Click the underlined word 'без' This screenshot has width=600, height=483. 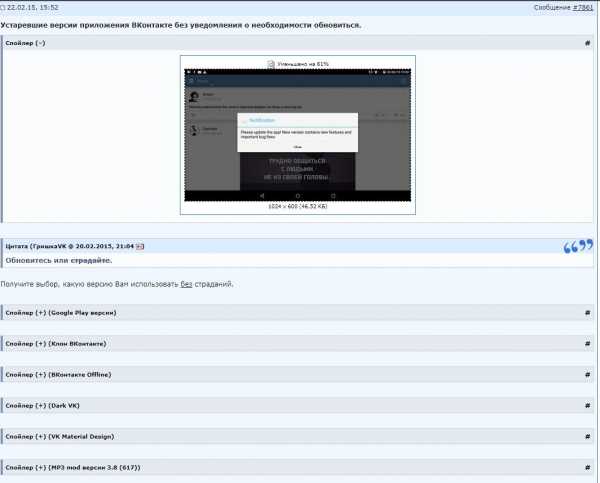(x=186, y=284)
